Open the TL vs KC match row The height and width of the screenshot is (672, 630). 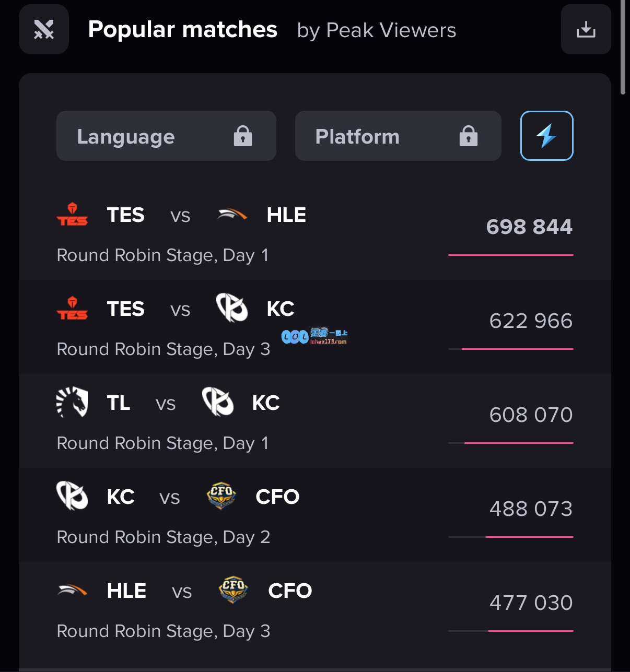click(x=315, y=421)
